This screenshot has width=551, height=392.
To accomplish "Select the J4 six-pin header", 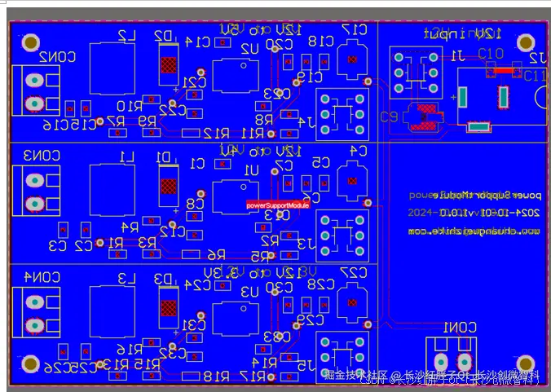I will click(342, 115).
